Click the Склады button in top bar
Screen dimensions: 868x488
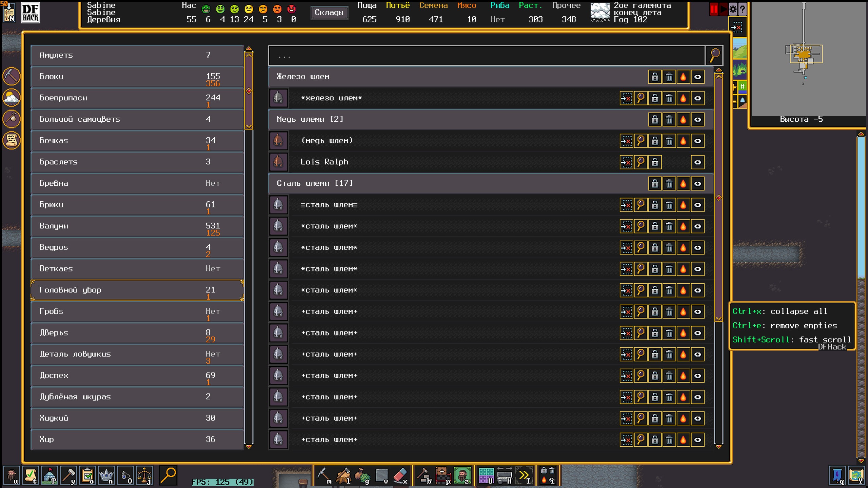point(329,13)
